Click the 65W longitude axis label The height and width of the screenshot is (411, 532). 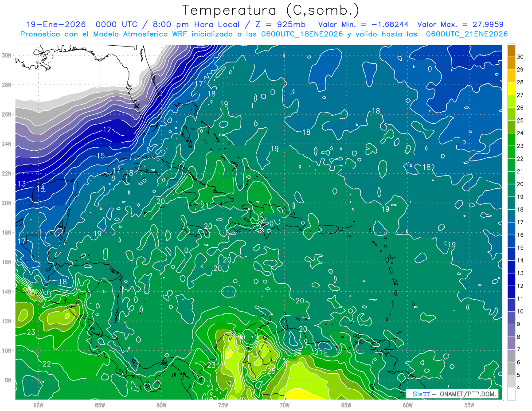[346, 406]
